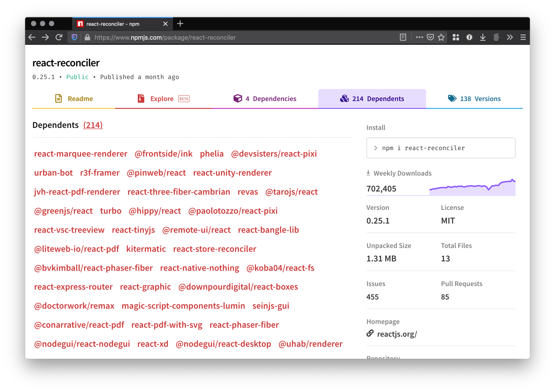This screenshot has height=392, width=555.
Task: Open revas package link
Action: click(248, 192)
